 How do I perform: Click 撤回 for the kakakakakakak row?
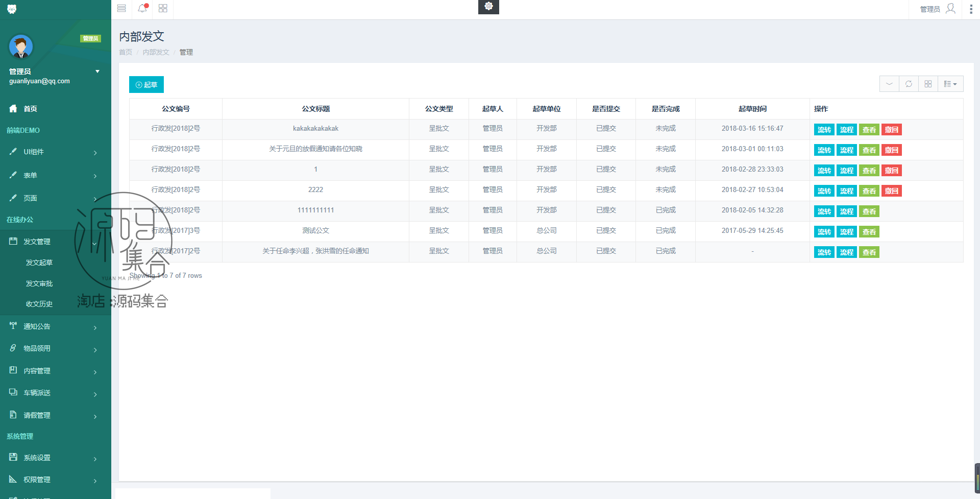pos(892,130)
